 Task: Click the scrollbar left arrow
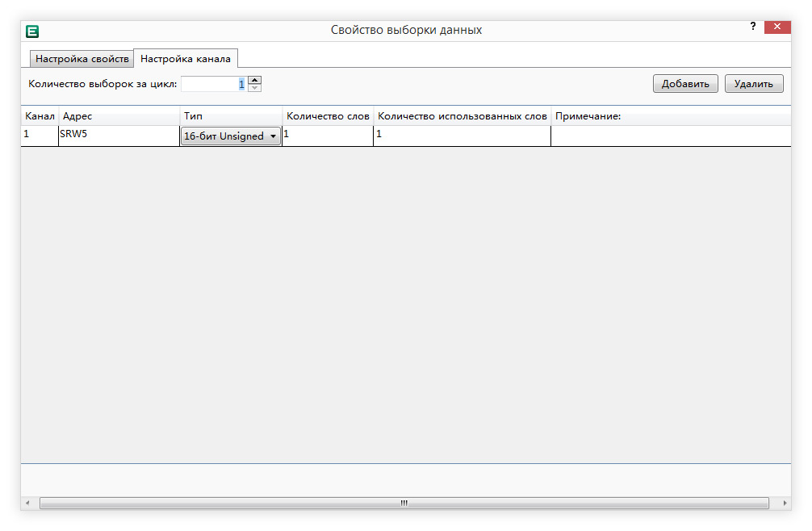click(x=27, y=503)
